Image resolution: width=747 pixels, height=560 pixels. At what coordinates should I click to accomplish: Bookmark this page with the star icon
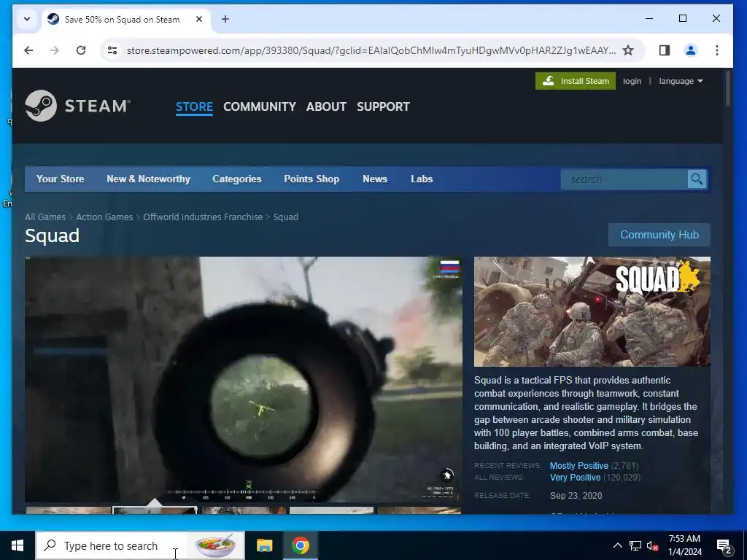coord(628,50)
